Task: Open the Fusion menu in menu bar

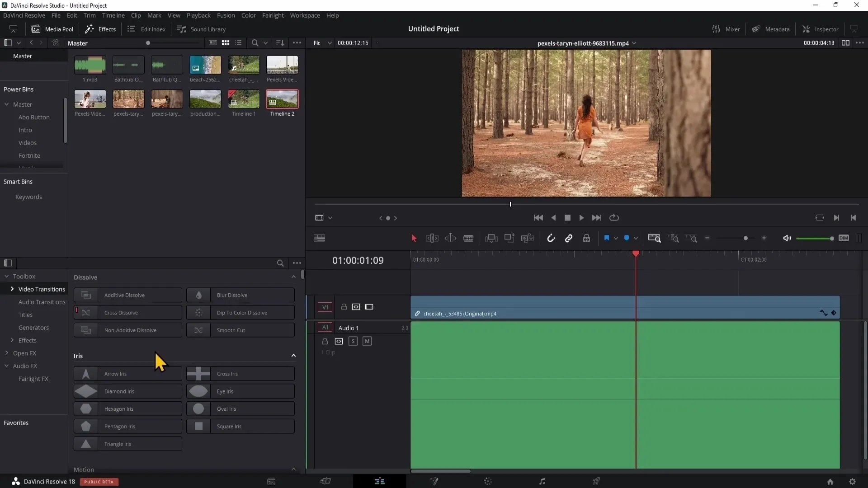Action: (x=225, y=15)
